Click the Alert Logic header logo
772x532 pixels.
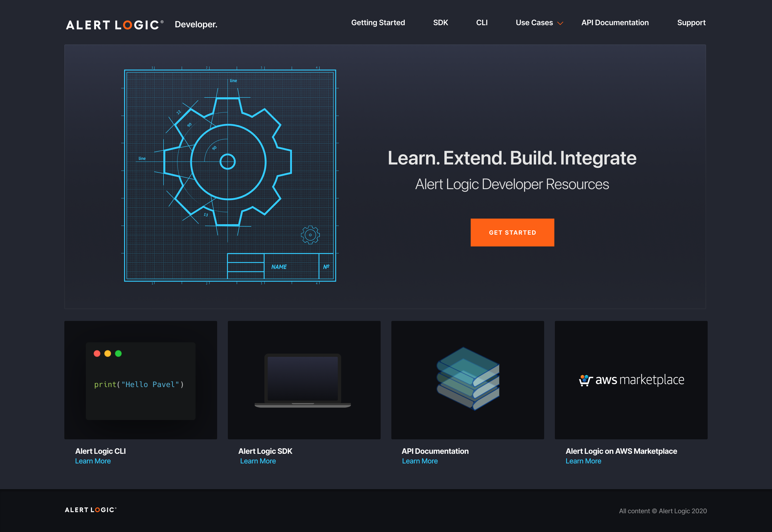(x=115, y=25)
